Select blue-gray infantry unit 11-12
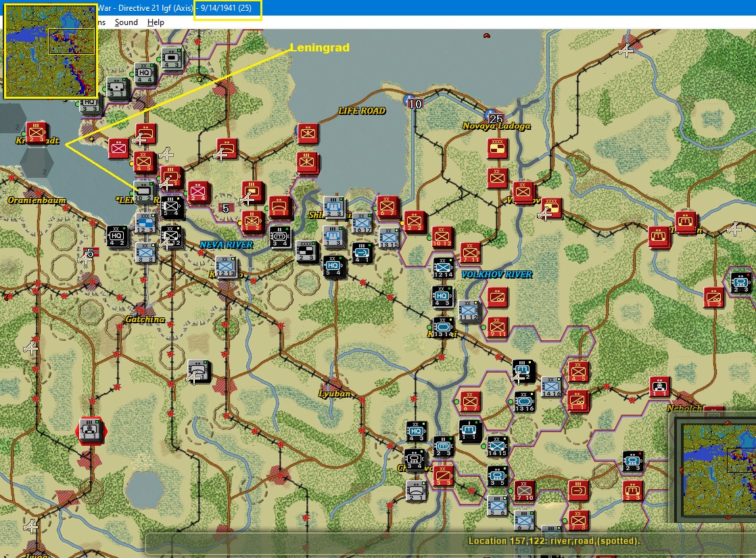756x558 pixels. 468,311
